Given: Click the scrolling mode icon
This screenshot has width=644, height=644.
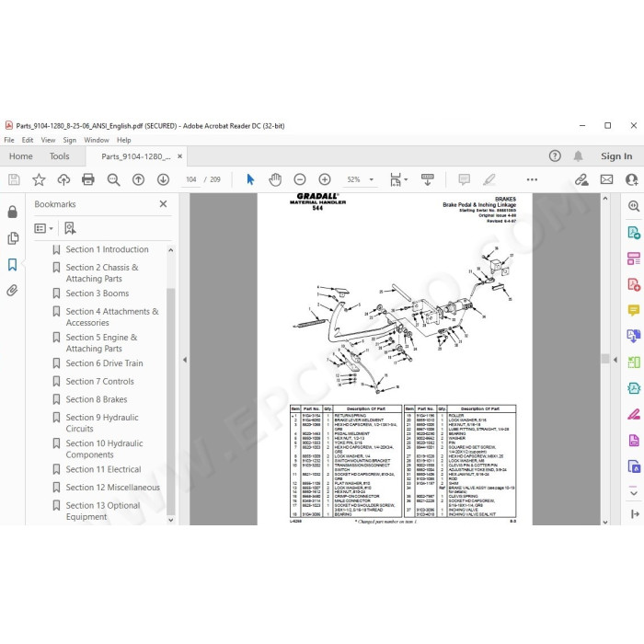Looking at the screenshot, I should click(x=428, y=179).
